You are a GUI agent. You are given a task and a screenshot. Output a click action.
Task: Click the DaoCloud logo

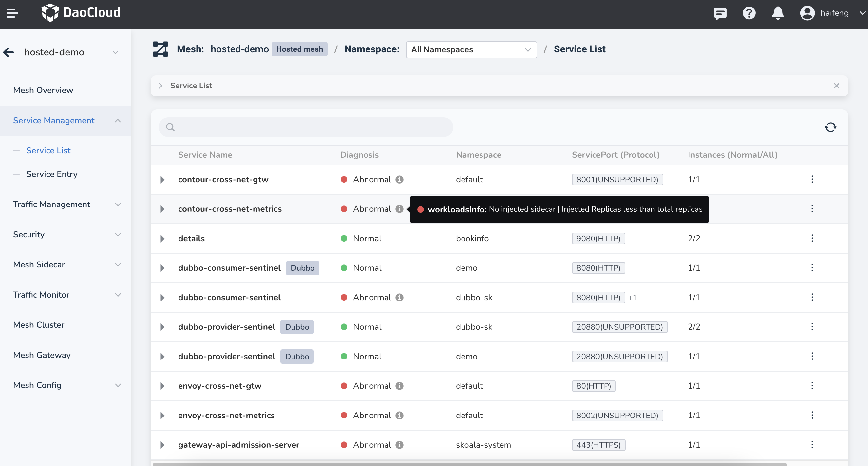click(81, 13)
